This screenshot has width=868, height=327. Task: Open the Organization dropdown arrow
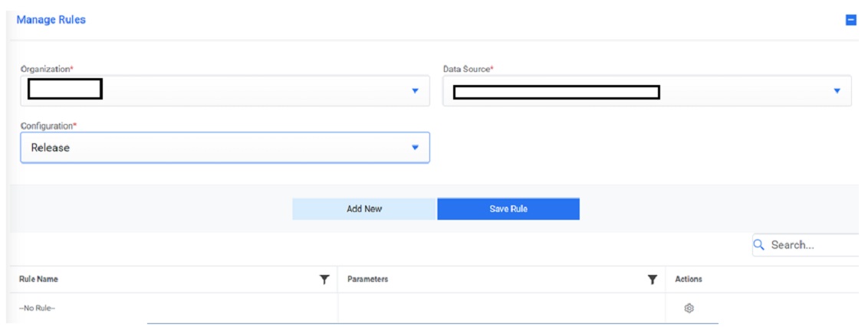pos(415,90)
